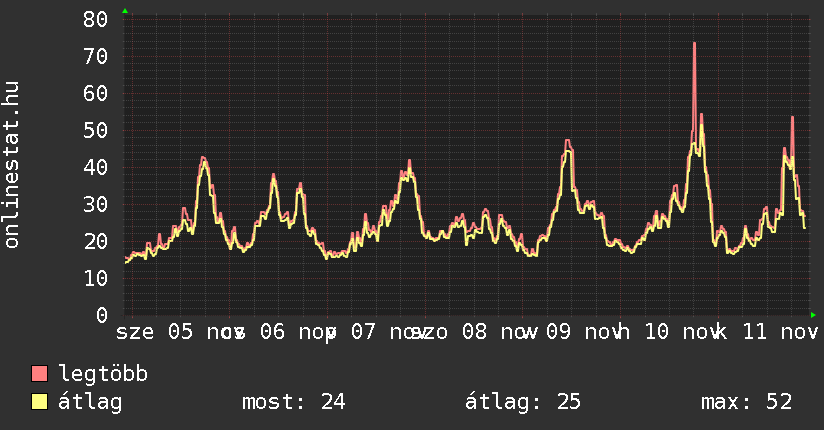824x430 pixels.
Task: Click the tallest red spike near 73
Action: [694, 44]
